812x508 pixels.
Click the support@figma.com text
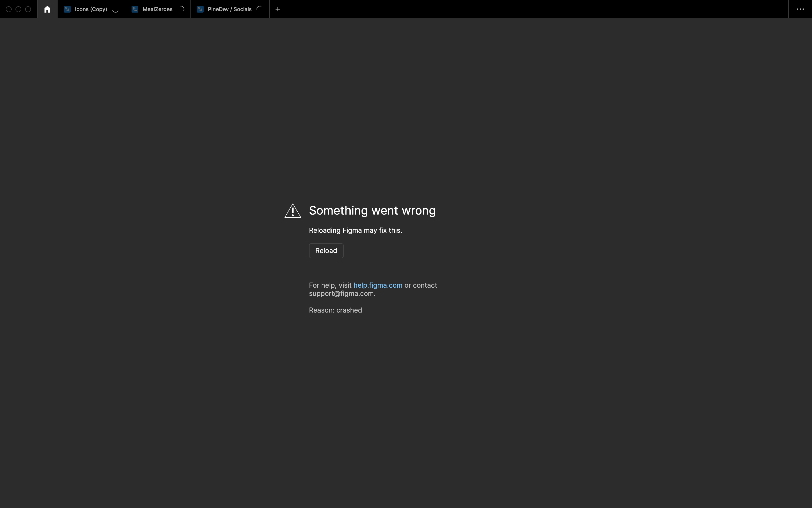[x=342, y=294]
